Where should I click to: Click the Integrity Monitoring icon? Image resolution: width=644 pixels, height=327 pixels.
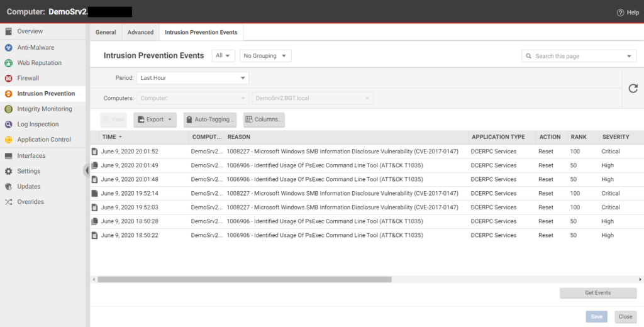coord(9,109)
